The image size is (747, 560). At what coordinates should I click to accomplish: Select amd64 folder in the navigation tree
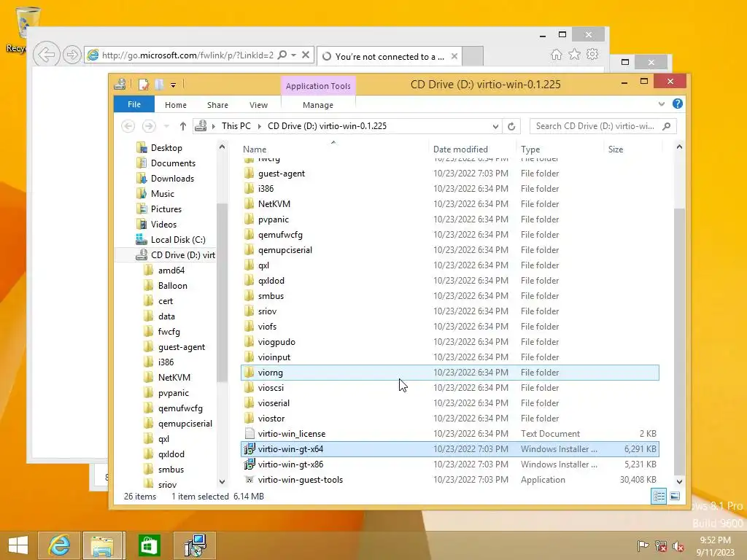point(171,270)
